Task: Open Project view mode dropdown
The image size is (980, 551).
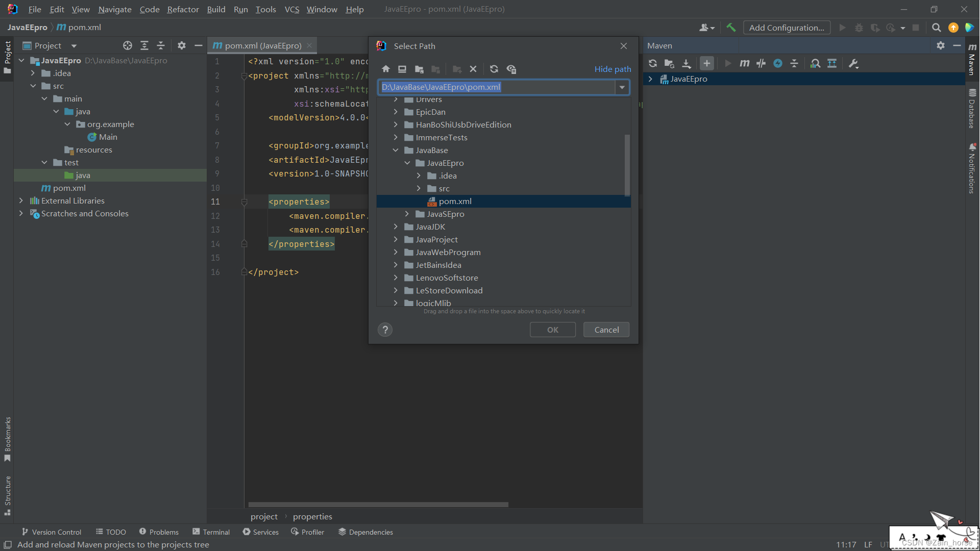Action: (74, 45)
